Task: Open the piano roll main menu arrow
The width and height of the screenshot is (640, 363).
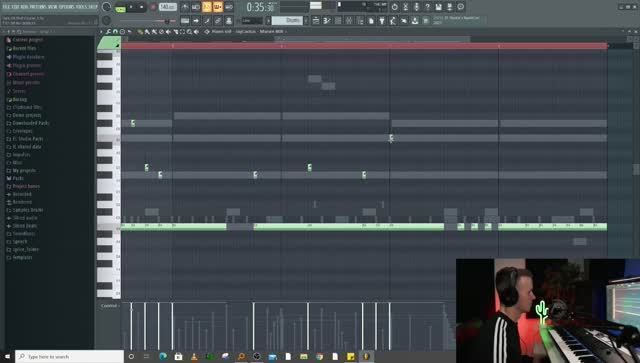Action: [x=101, y=31]
